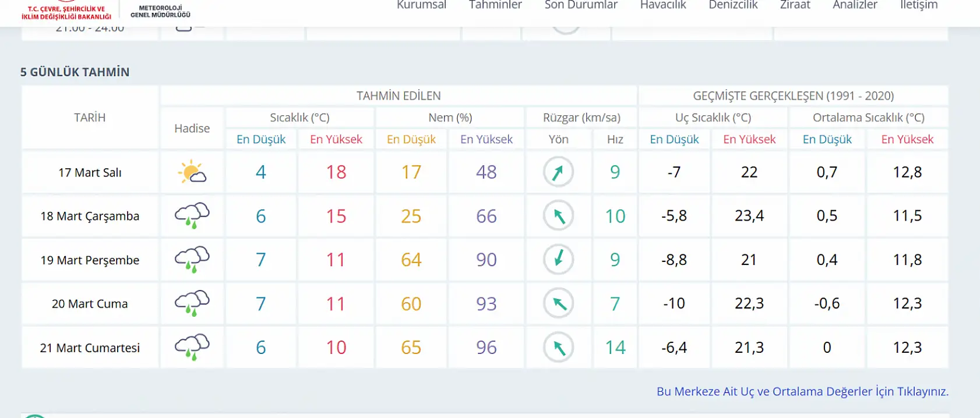
Task: Click the wind direction arrow for 20 Mart Cuma
Action: (558, 303)
